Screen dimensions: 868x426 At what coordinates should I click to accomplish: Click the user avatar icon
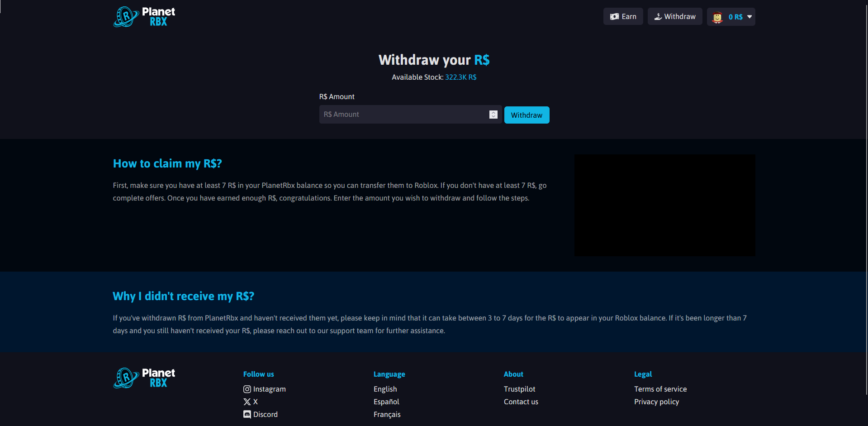point(717,17)
